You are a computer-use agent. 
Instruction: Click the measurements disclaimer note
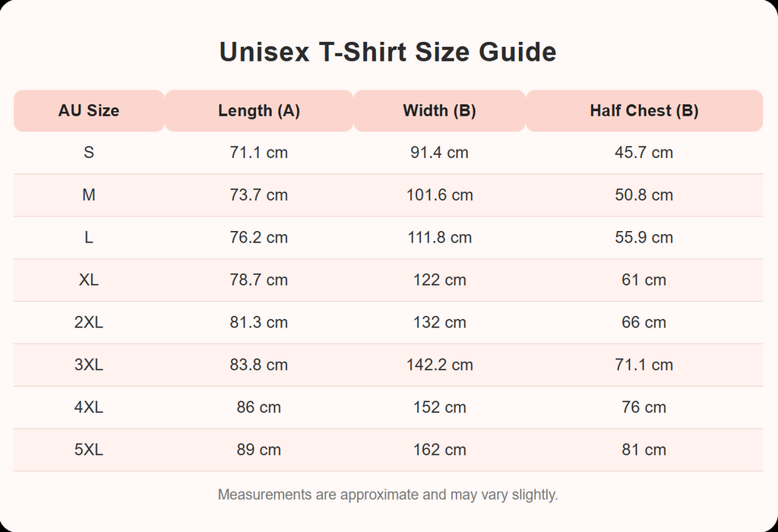coord(388,495)
